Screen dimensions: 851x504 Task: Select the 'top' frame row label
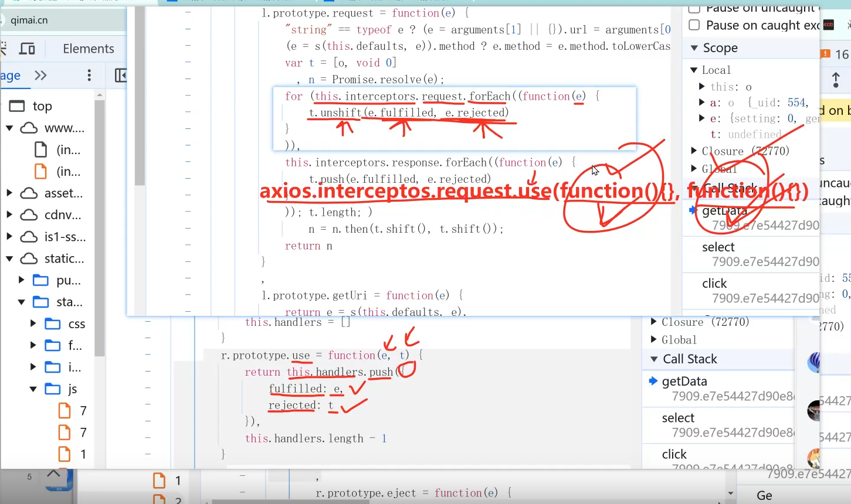point(42,106)
